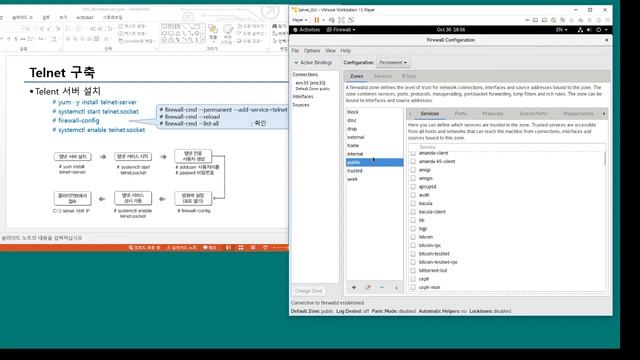
Task: Open the Masquerading sub-tab
Action: pos(578,113)
